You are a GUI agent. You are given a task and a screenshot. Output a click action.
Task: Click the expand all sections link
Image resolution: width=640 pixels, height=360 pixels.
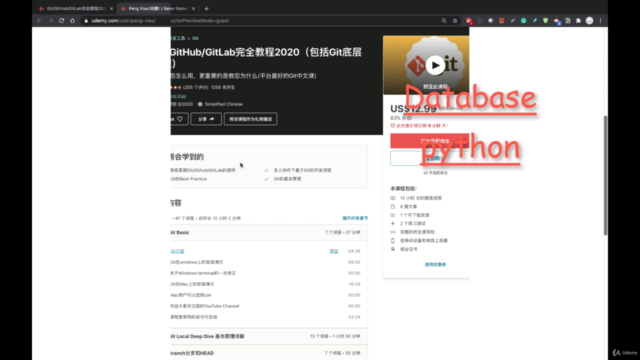tap(355, 218)
